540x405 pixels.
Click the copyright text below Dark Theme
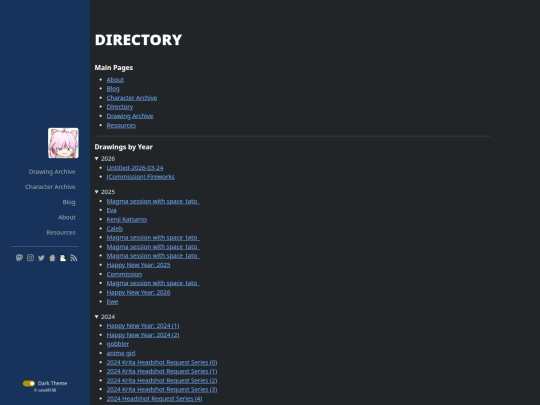[x=45, y=390]
